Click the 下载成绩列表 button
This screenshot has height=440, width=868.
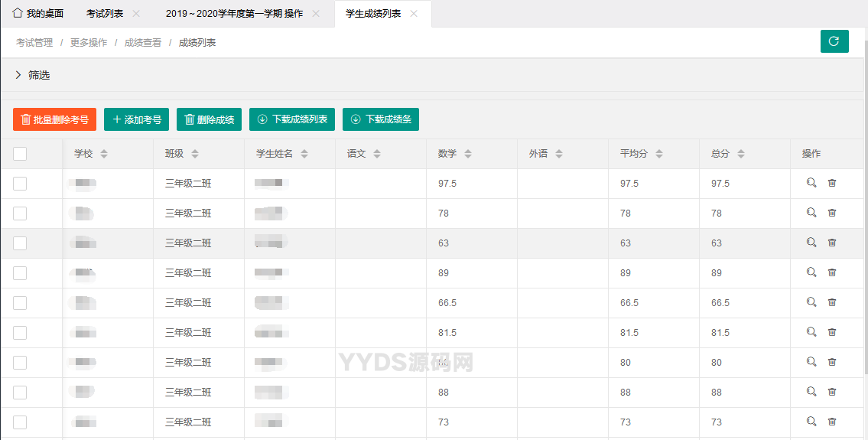point(292,119)
